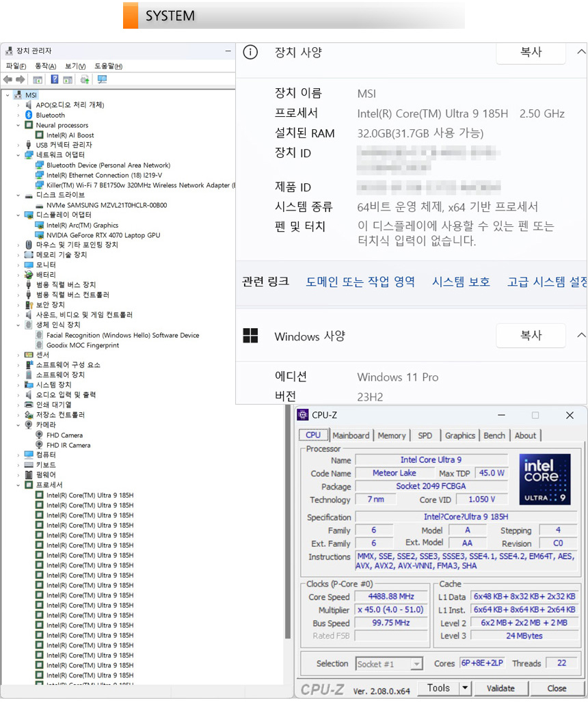Collapse the 장치 사양 section chevron
The image size is (588, 702).
pyautogui.click(x=581, y=52)
